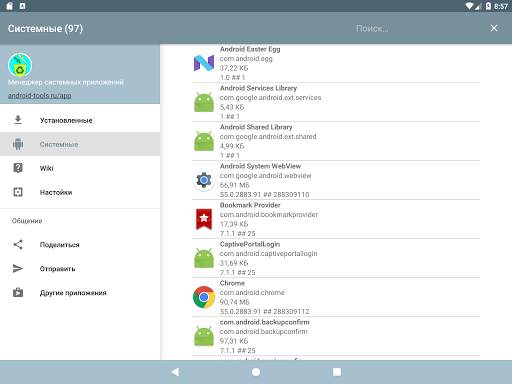Screen dimensions: 512x384
Task: Tap the com.android.backupconfirm robot icon
Action: pos(204,336)
